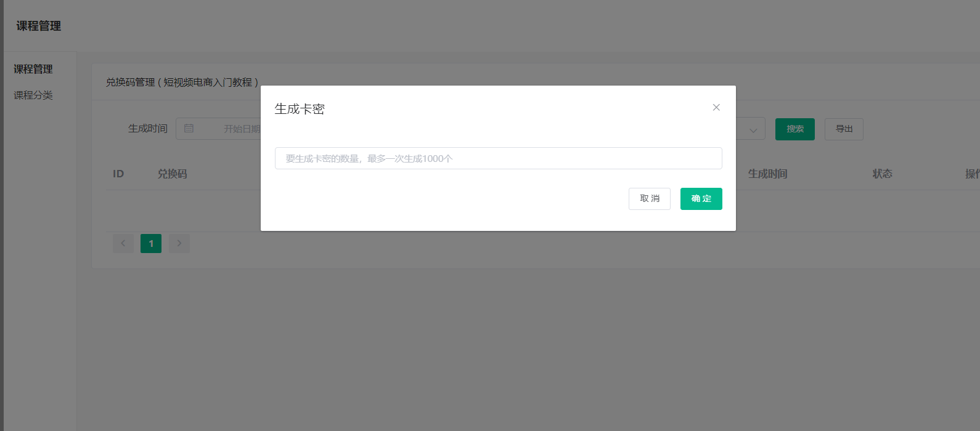This screenshot has height=431, width=980.
Task: Go to previous page with left arrow
Action: point(123,243)
